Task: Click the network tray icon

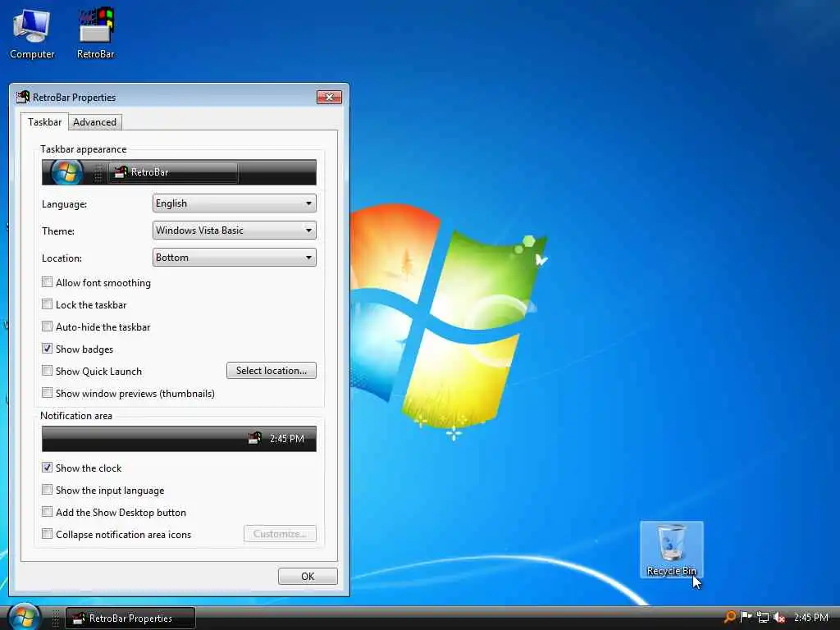Action: [763, 618]
